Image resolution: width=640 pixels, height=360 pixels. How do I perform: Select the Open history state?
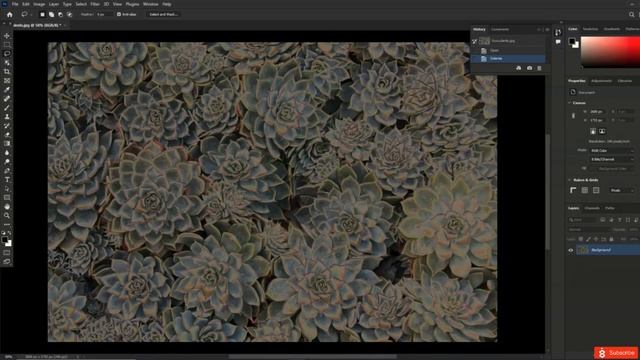click(508, 51)
